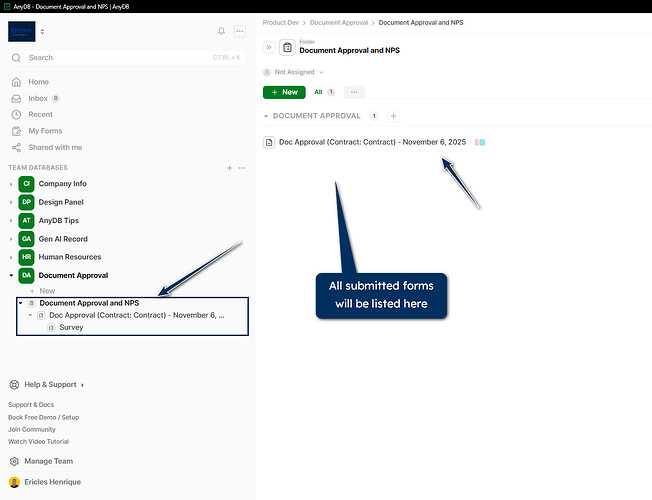Select Company Info database
Viewport: 652px width, 500px height.
(62, 184)
